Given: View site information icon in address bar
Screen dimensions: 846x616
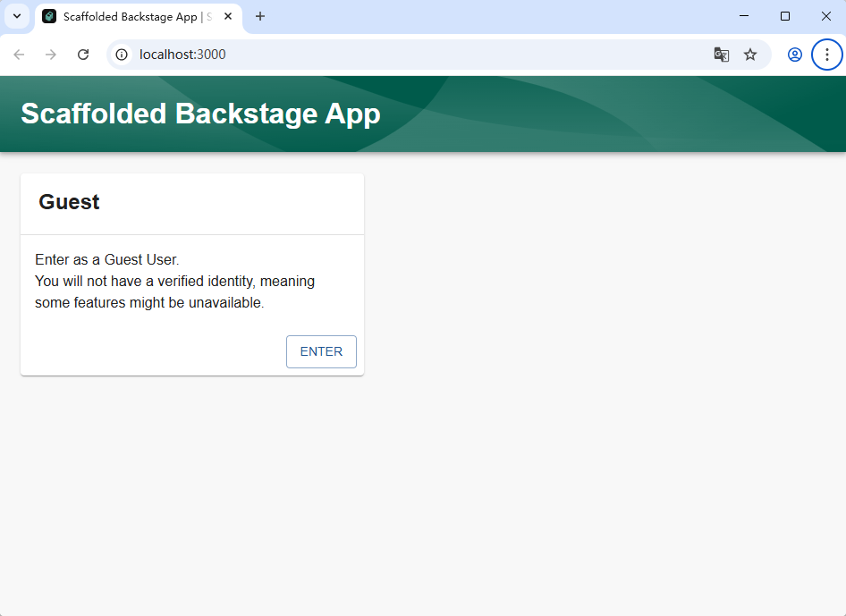Looking at the screenshot, I should (123, 55).
